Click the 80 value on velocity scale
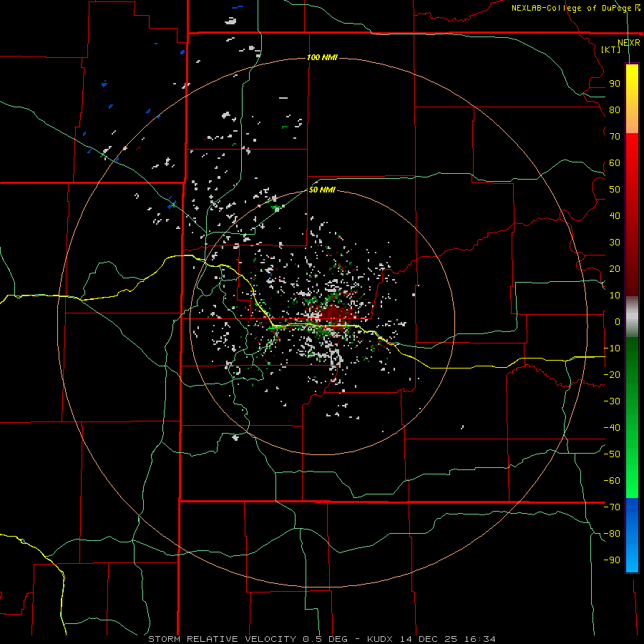 [x=615, y=109]
